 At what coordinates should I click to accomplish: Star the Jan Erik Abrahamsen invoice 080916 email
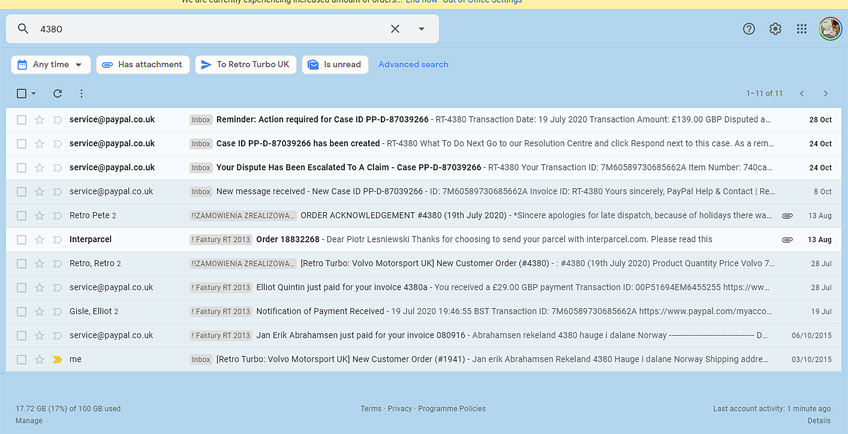pyautogui.click(x=39, y=336)
